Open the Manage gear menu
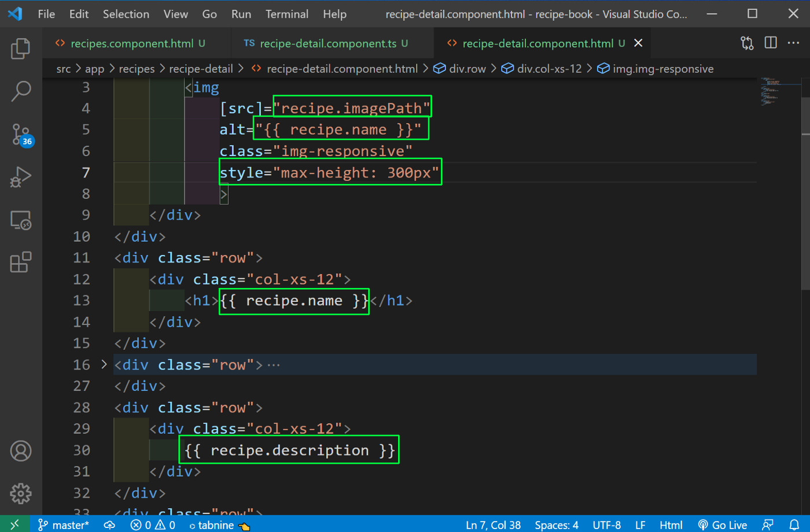 pos(21,493)
